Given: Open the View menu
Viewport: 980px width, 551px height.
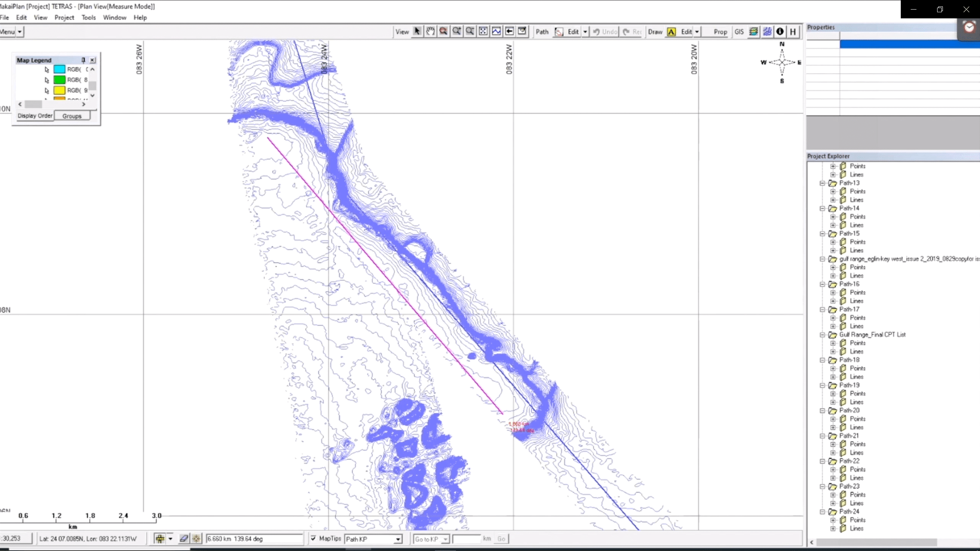Looking at the screenshot, I should pos(41,18).
